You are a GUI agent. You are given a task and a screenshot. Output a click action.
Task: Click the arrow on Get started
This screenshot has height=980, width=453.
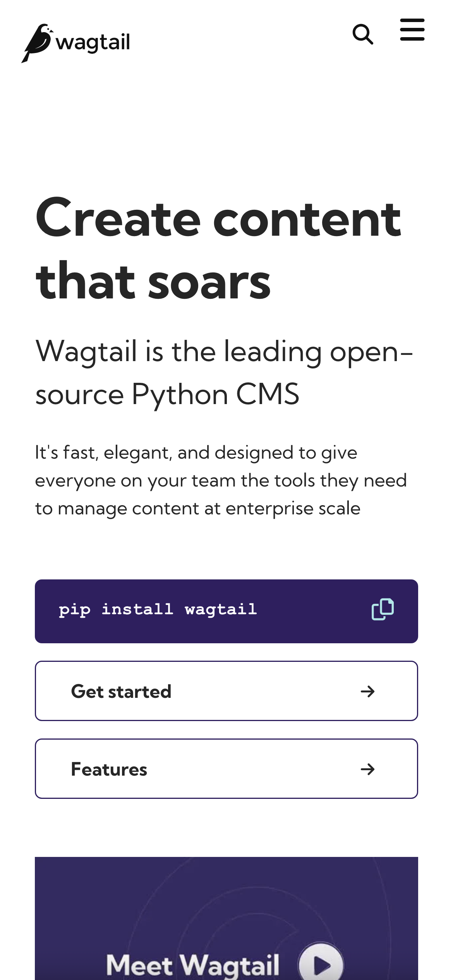(x=367, y=691)
